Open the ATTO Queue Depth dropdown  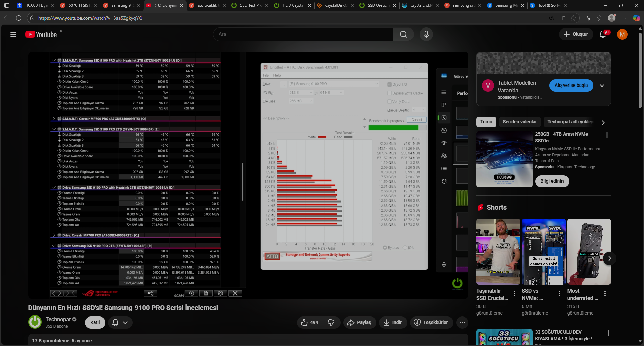click(x=419, y=110)
